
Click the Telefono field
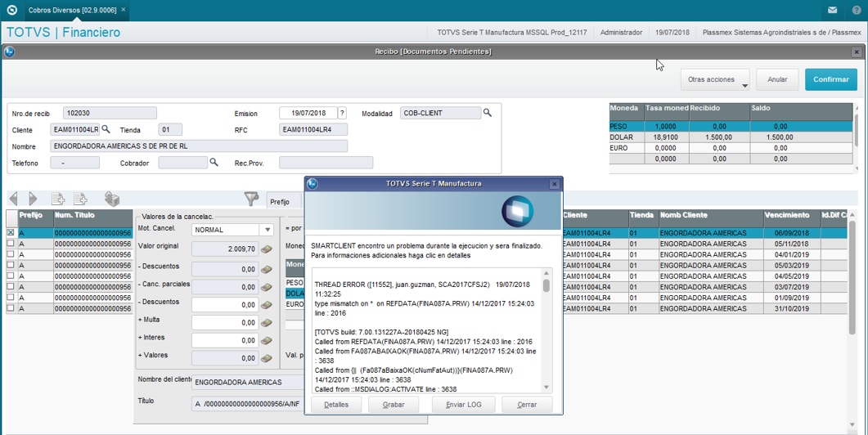[x=74, y=163]
